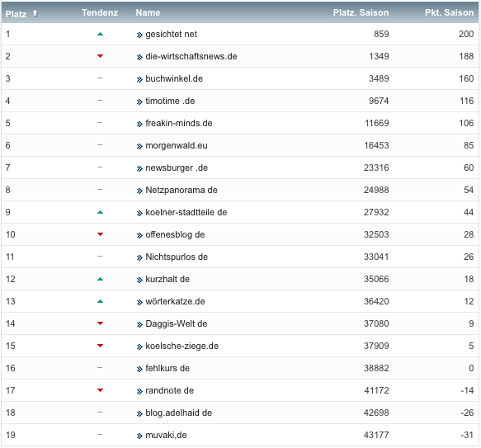The image size is (481, 448).
Task: Click red down arrow in randnote row
Action: point(100,390)
